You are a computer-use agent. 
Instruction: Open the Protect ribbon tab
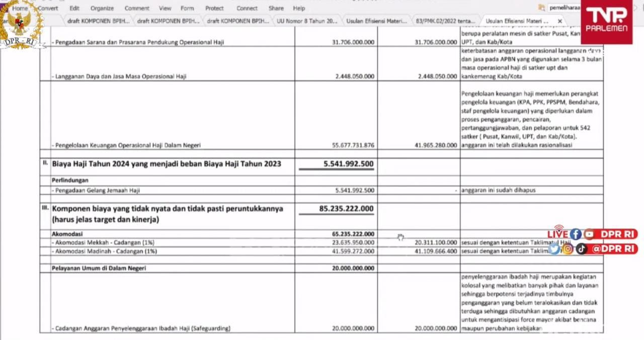click(214, 9)
